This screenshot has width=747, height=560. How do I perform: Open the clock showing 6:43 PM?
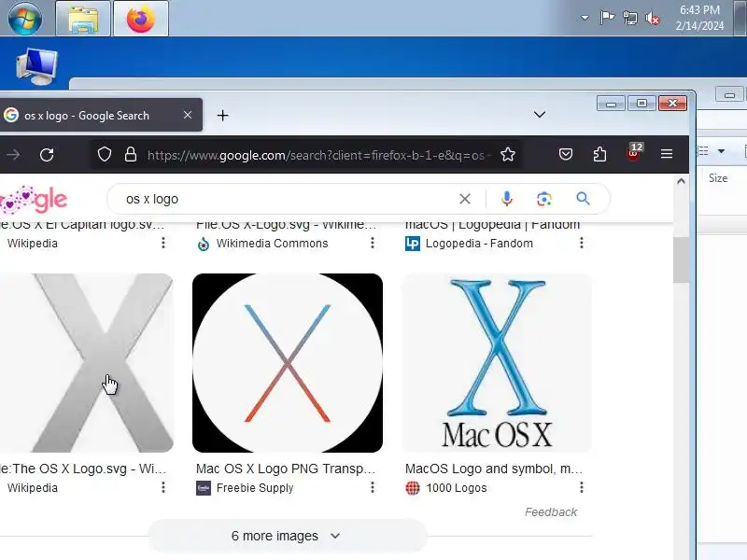(699, 18)
